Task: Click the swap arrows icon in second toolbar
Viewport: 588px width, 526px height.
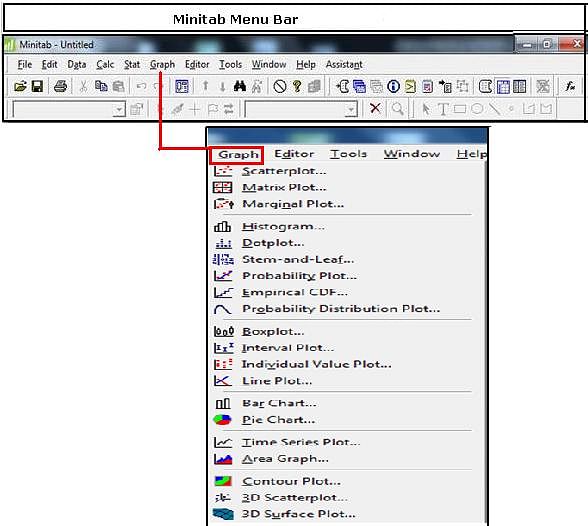Action: click(x=228, y=109)
